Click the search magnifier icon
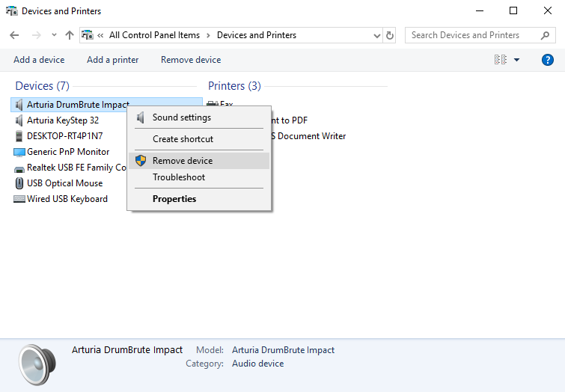The width and height of the screenshot is (565, 392). (x=546, y=35)
